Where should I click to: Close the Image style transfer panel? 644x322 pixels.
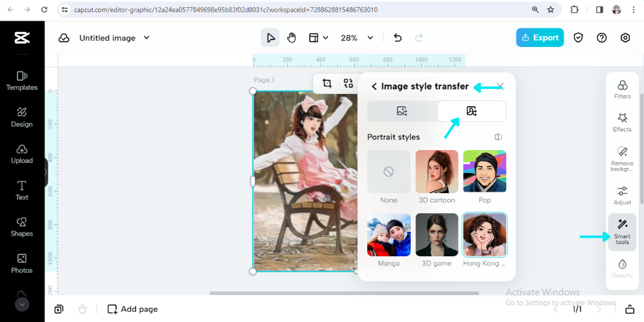coord(500,86)
